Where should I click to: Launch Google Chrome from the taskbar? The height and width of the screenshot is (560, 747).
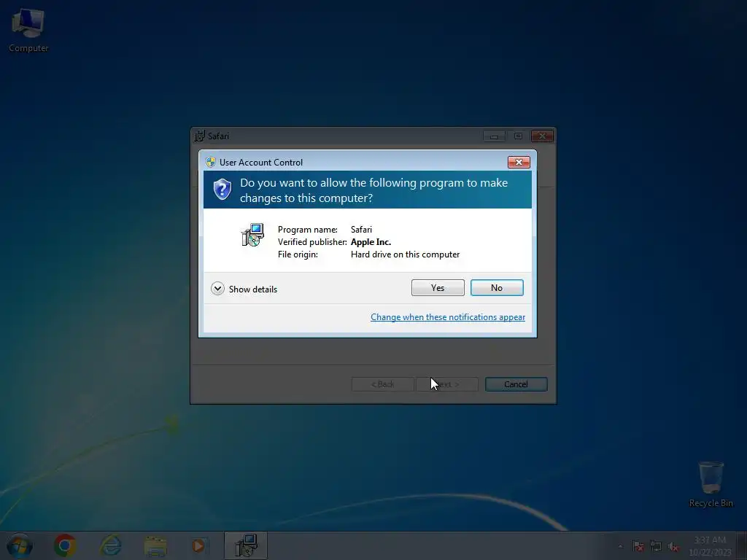[x=65, y=545]
